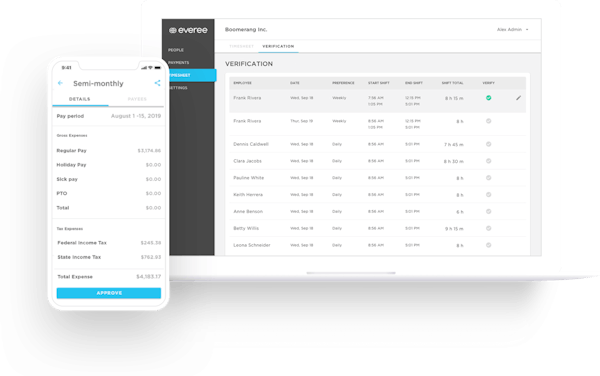Click the Start Shift column header

click(x=379, y=83)
